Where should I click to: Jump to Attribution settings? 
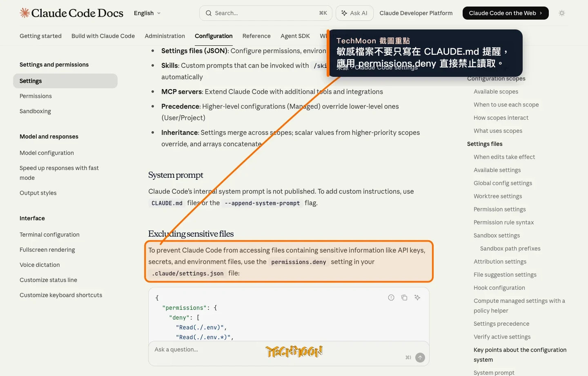[x=500, y=262]
